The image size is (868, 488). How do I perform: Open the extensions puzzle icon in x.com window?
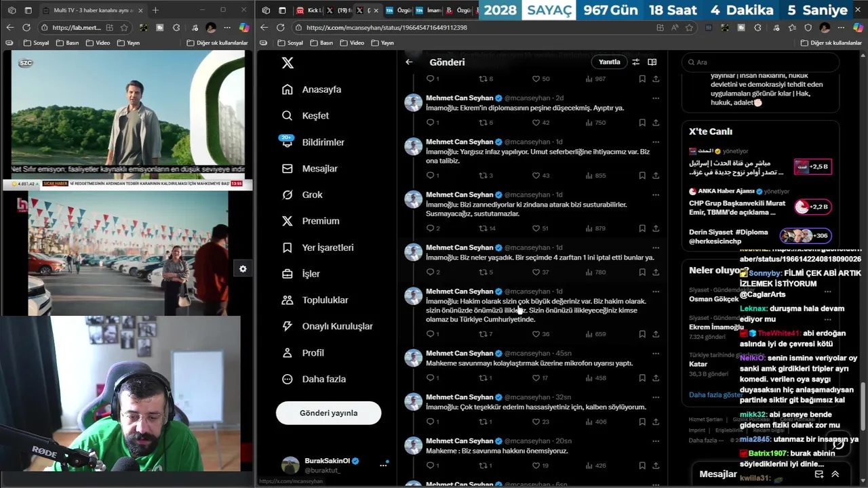click(758, 28)
